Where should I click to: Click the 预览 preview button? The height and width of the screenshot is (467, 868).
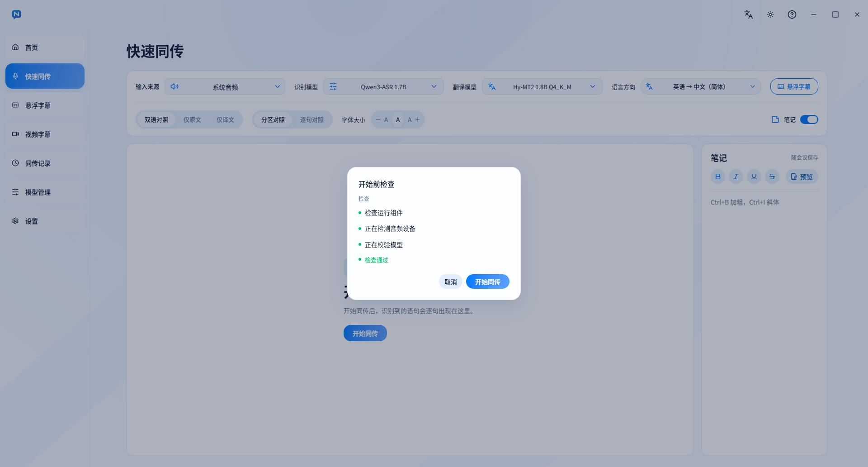click(x=802, y=176)
